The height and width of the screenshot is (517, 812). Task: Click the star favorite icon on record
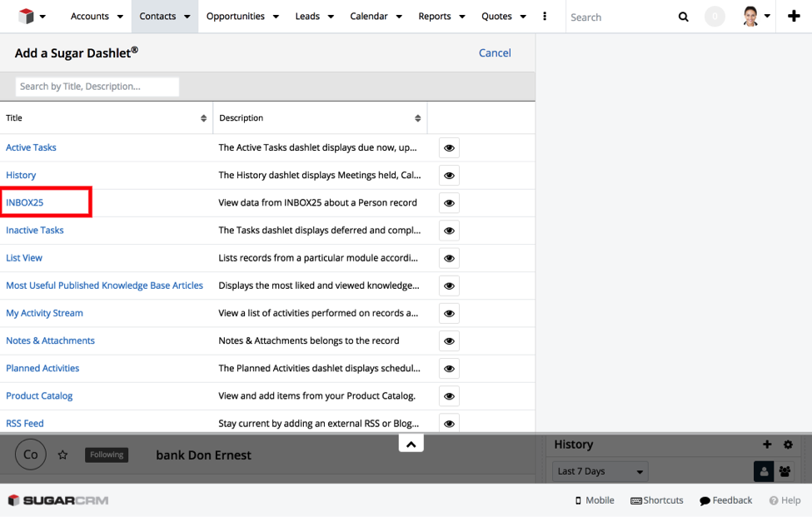pos(62,455)
